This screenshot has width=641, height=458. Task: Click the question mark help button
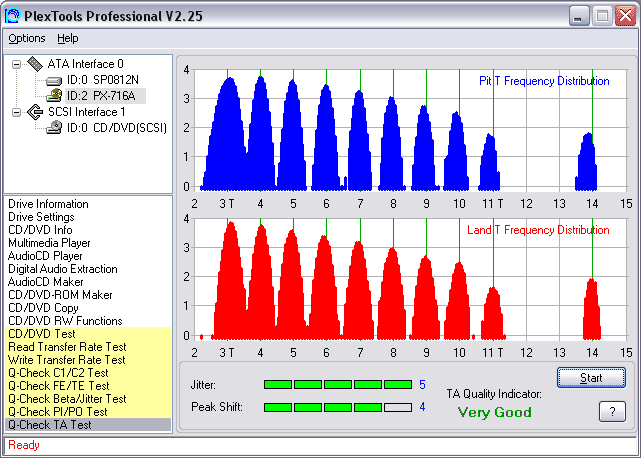(612, 411)
